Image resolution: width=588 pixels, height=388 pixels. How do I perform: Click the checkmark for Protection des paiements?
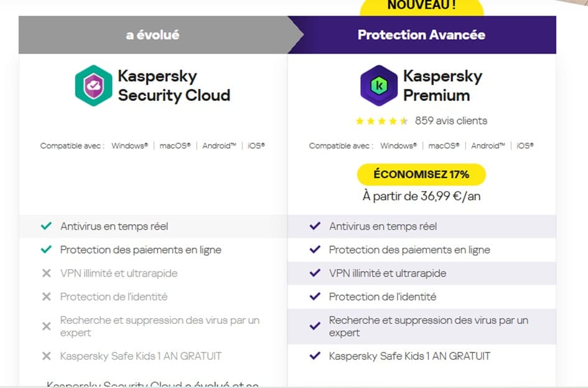(45, 250)
